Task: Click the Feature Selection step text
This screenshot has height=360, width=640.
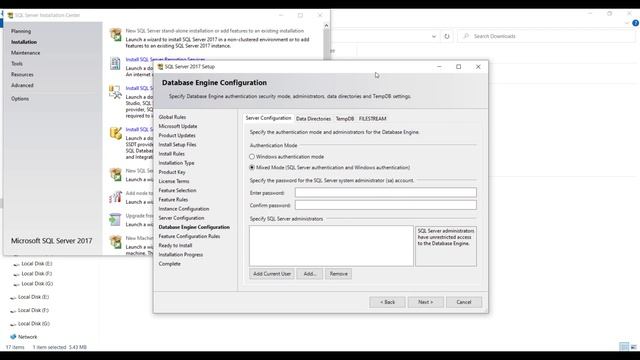Action: (x=177, y=191)
